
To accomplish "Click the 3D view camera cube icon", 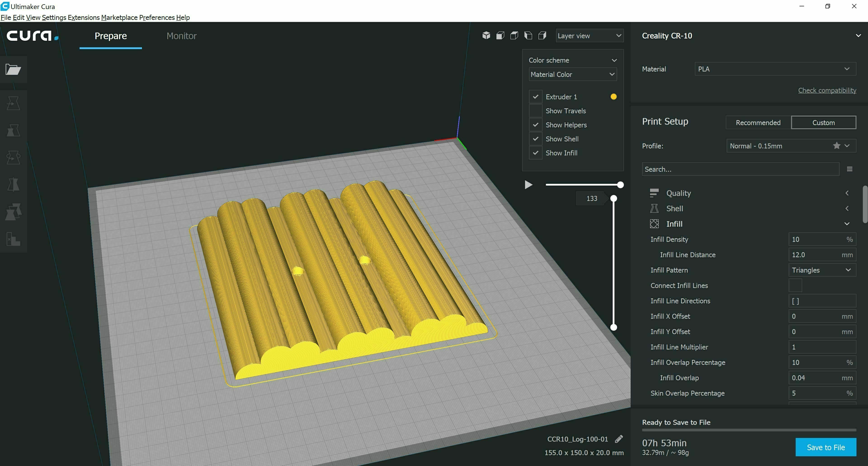I will [486, 36].
